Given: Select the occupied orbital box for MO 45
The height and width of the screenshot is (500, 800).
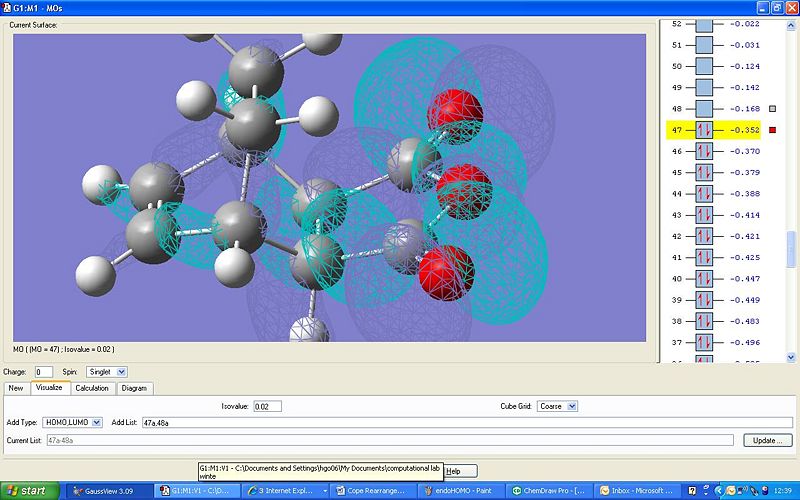Looking at the screenshot, I should pyautogui.click(x=704, y=172).
